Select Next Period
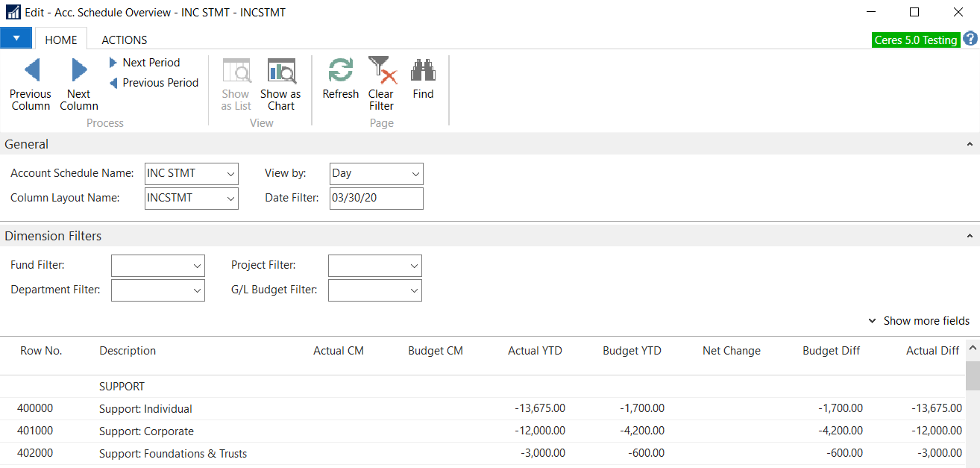This screenshot has height=468, width=980. (149, 62)
